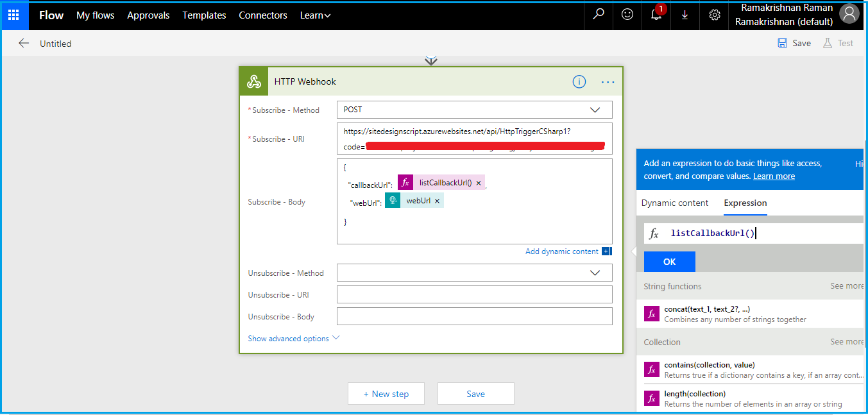Image resolution: width=868 pixels, height=415 pixels.
Task: Remove the listCallbackUrl() expression token
Action: 479,183
